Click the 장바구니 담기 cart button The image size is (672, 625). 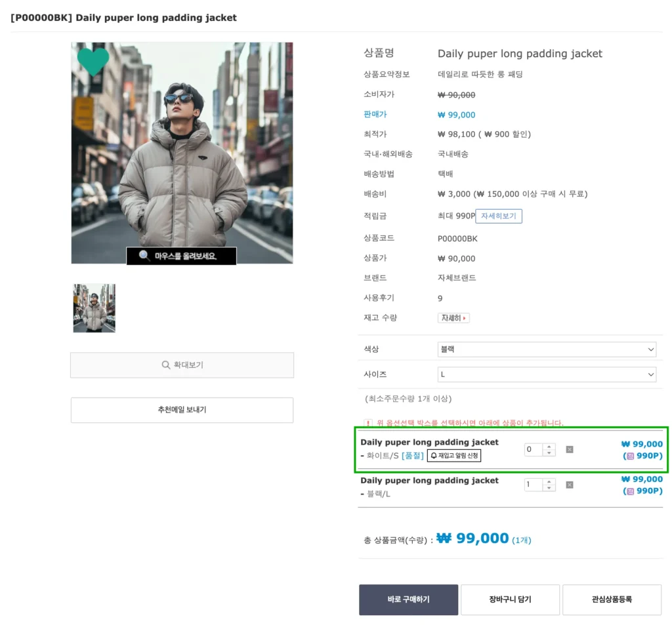coord(510,599)
